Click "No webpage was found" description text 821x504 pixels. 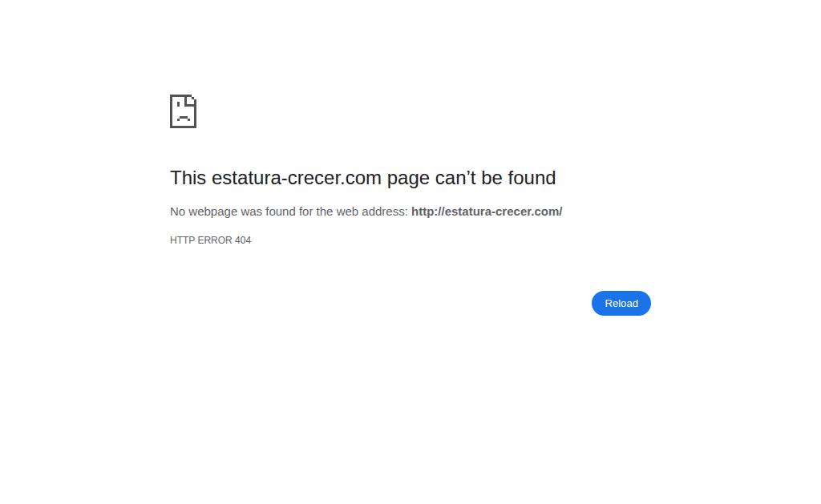[x=233, y=212]
